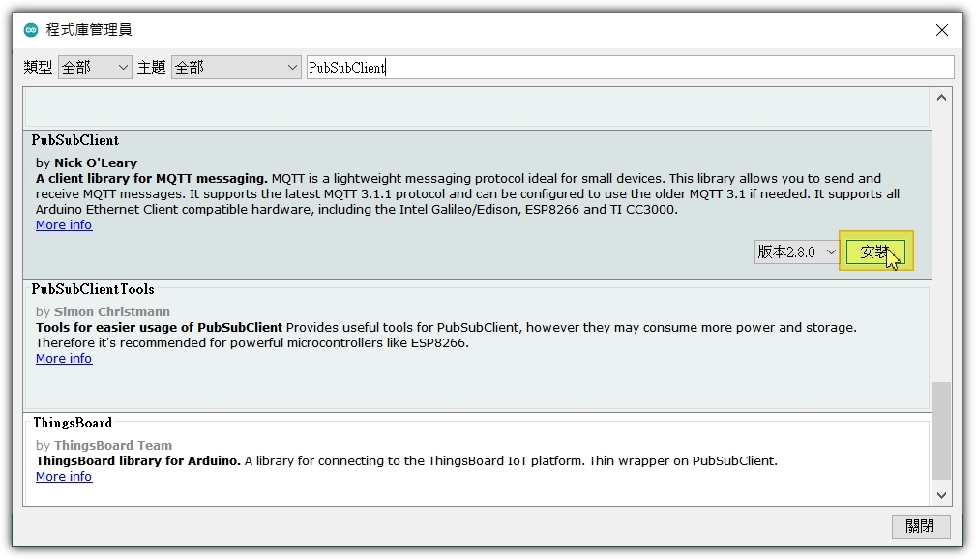This screenshot has width=976, height=560.
Task: Focus the PubSubClient search field
Action: pos(629,67)
